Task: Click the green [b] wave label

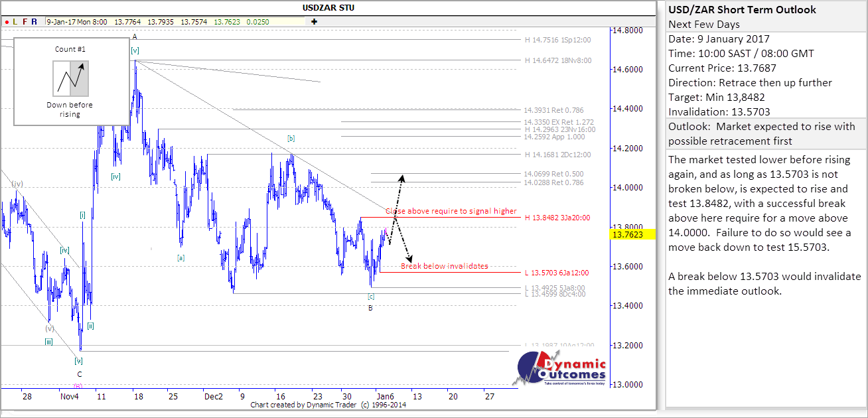Action: click(x=291, y=138)
